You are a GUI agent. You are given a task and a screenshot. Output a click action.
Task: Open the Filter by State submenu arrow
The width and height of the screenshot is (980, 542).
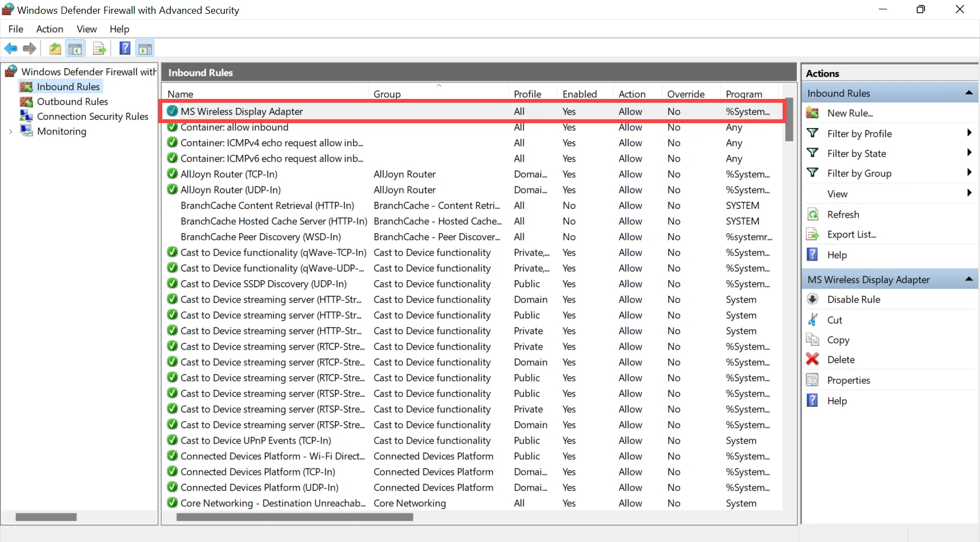click(x=969, y=153)
